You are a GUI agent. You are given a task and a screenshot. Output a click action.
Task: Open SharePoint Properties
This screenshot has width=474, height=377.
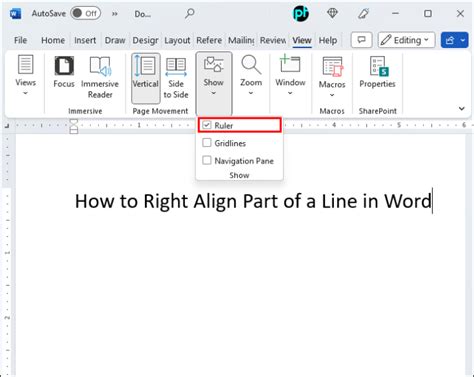(377, 73)
